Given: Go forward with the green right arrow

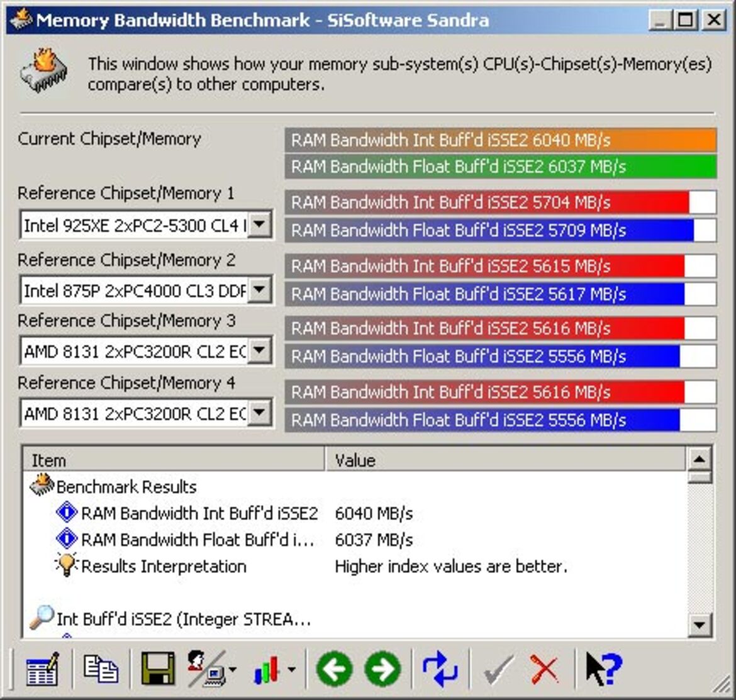Looking at the screenshot, I should pos(382,669).
